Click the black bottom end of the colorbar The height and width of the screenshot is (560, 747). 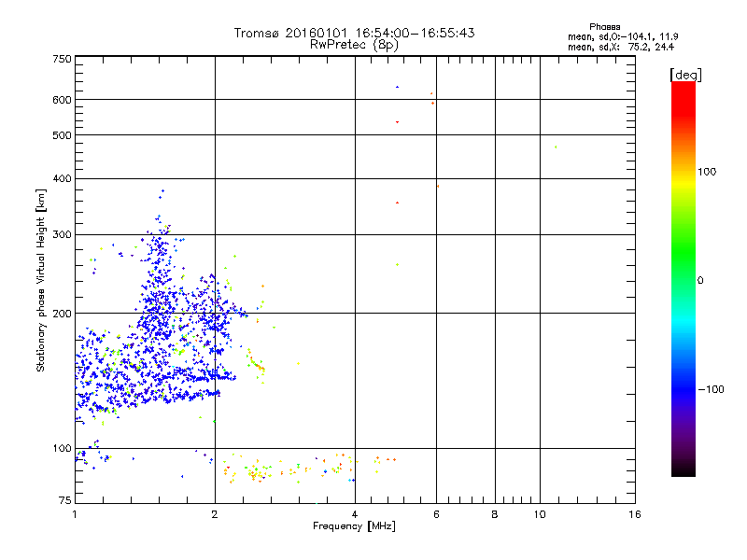(x=684, y=469)
